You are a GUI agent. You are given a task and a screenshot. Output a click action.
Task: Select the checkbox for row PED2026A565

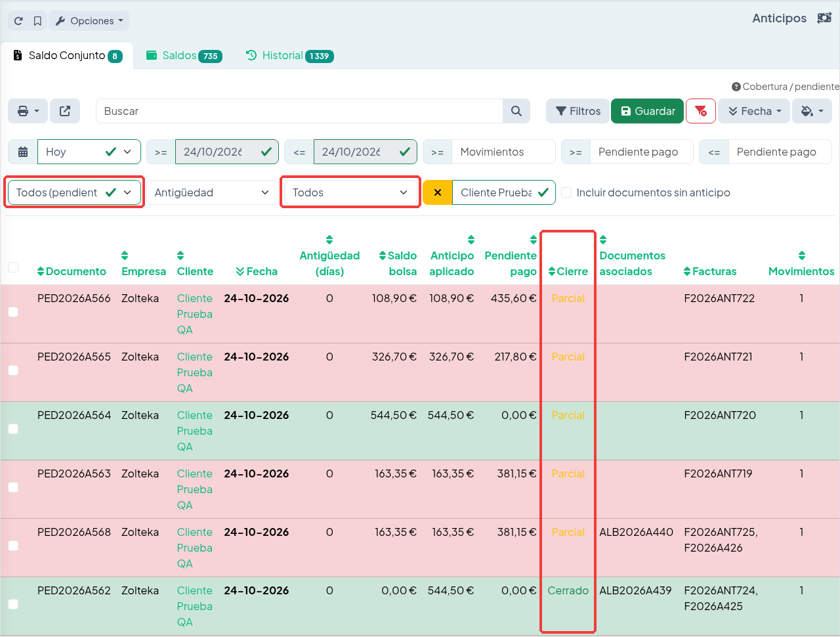click(13, 370)
